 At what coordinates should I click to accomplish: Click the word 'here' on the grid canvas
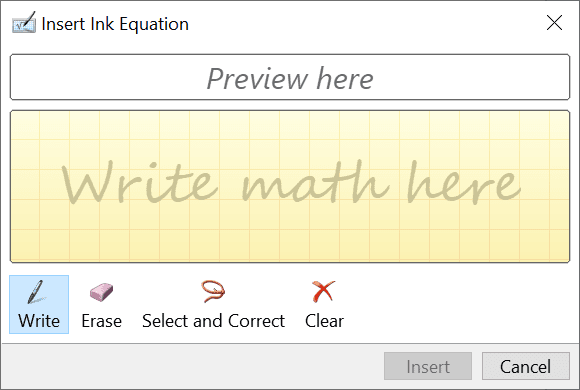pyautogui.click(x=463, y=182)
